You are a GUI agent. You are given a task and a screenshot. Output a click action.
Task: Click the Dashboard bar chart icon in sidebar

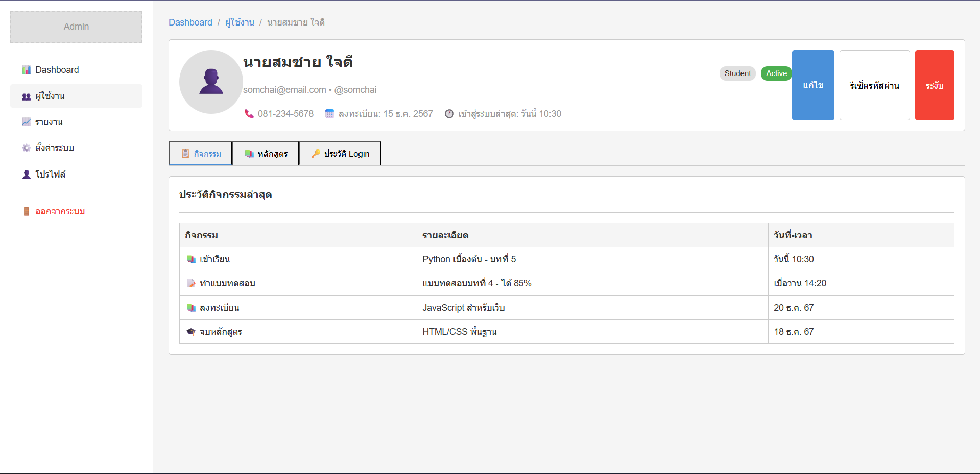pyautogui.click(x=26, y=70)
